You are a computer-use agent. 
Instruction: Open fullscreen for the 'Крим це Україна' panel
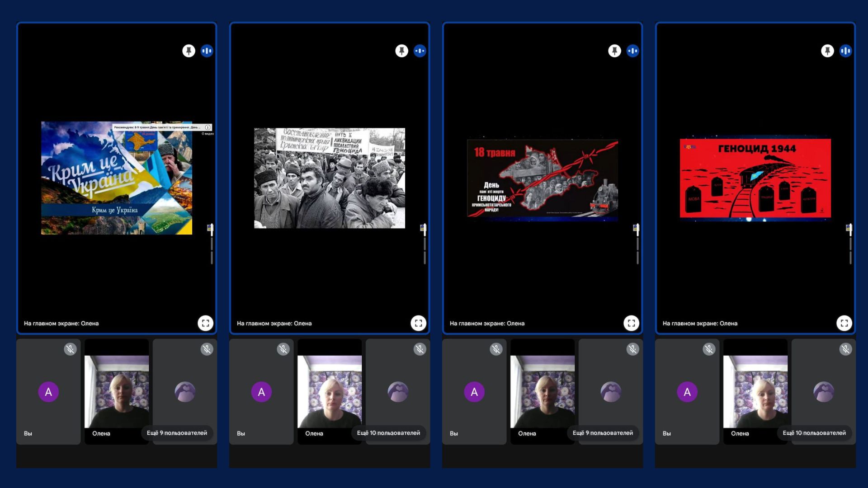point(205,323)
